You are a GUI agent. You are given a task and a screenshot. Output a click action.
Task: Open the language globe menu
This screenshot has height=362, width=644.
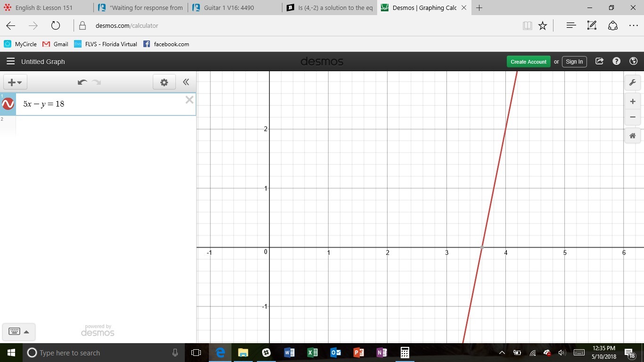coord(634,61)
